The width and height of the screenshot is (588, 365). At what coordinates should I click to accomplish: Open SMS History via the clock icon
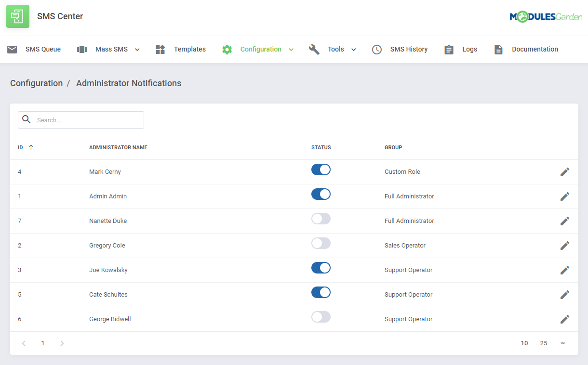click(x=376, y=49)
